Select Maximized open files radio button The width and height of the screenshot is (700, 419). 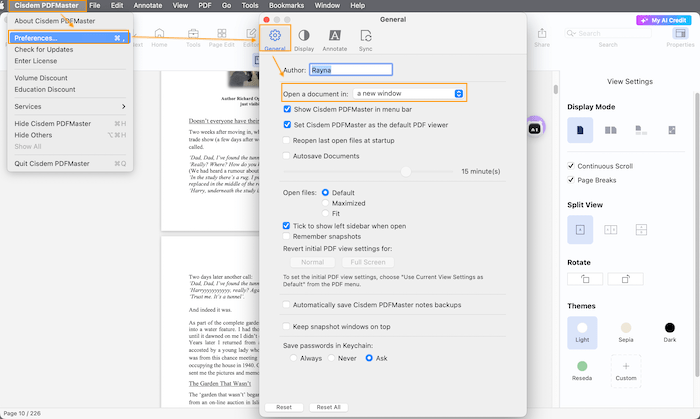[325, 203]
